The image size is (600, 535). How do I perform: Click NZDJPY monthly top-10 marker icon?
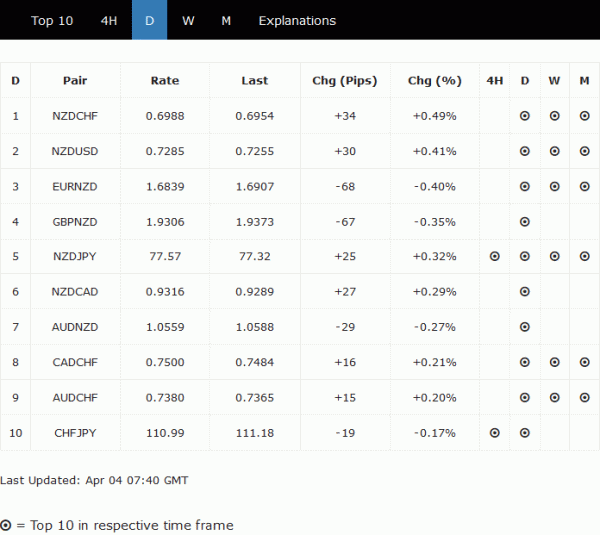pyautogui.click(x=584, y=256)
